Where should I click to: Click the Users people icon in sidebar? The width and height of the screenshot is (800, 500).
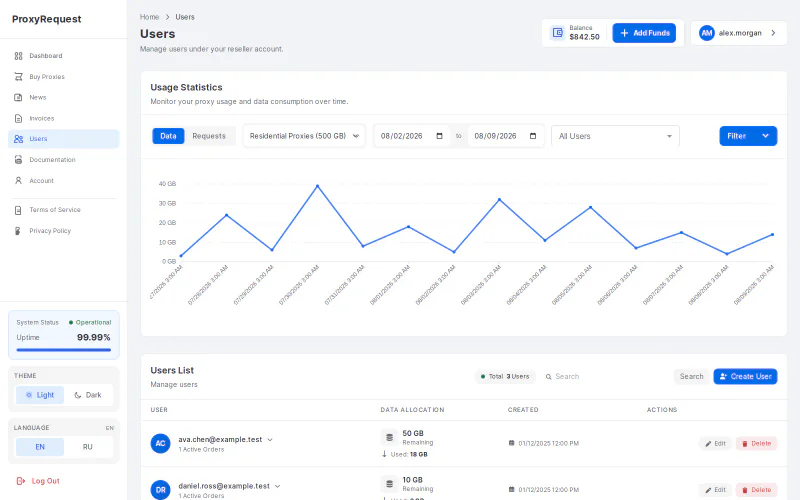[18, 139]
